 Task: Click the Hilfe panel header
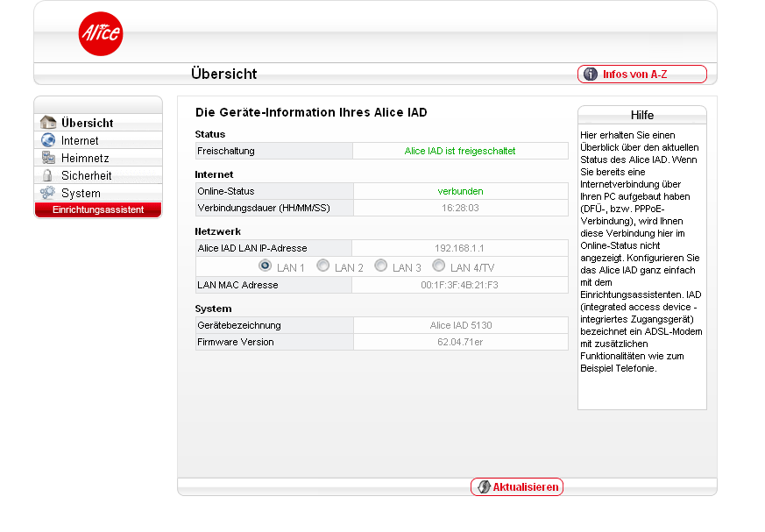click(x=642, y=115)
